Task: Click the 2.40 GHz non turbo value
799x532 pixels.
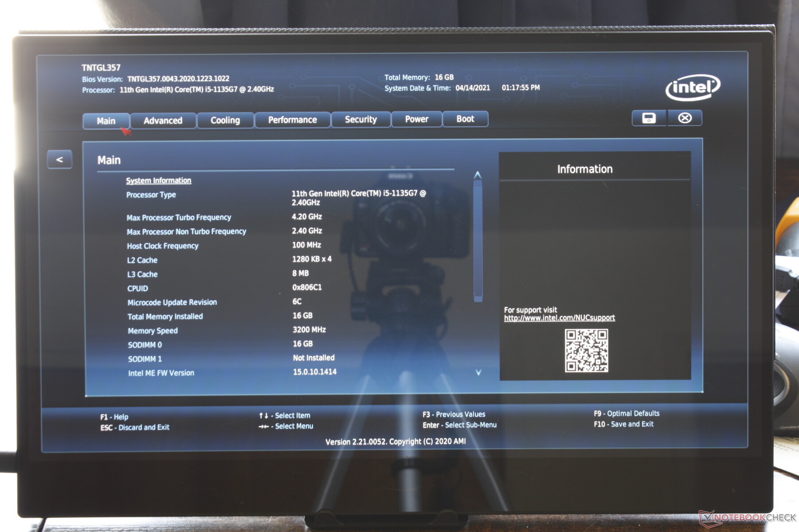Action: pyautogui.click(x=307, y=231)
